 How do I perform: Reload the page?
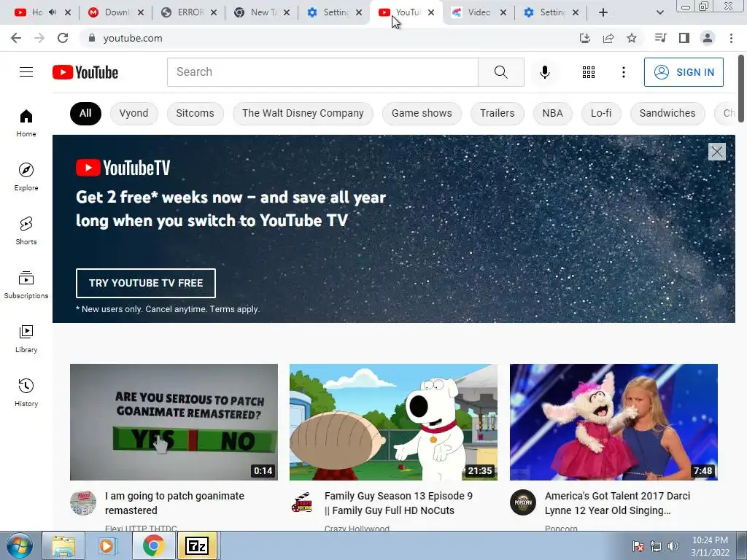(x=63, y=38)
